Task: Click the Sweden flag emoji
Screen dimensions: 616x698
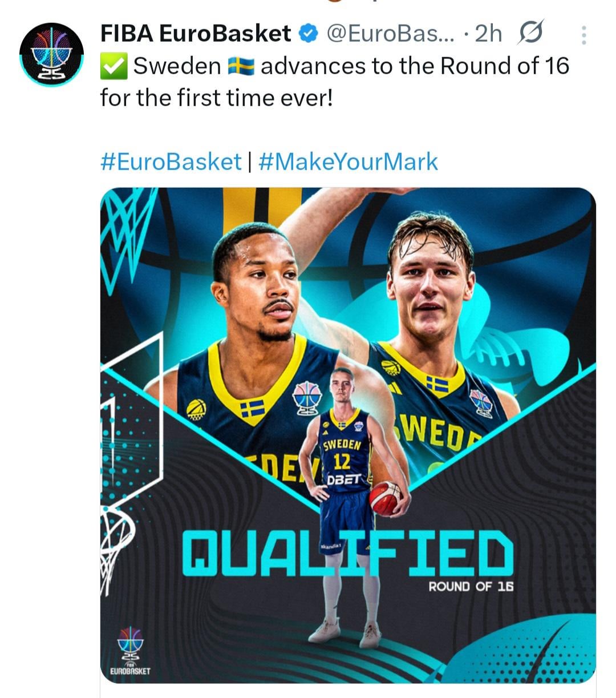Action: (241, 67)
